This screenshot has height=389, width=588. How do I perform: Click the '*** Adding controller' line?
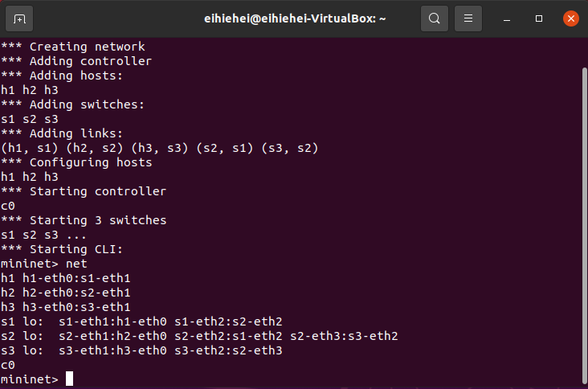[x=76, y=60]
